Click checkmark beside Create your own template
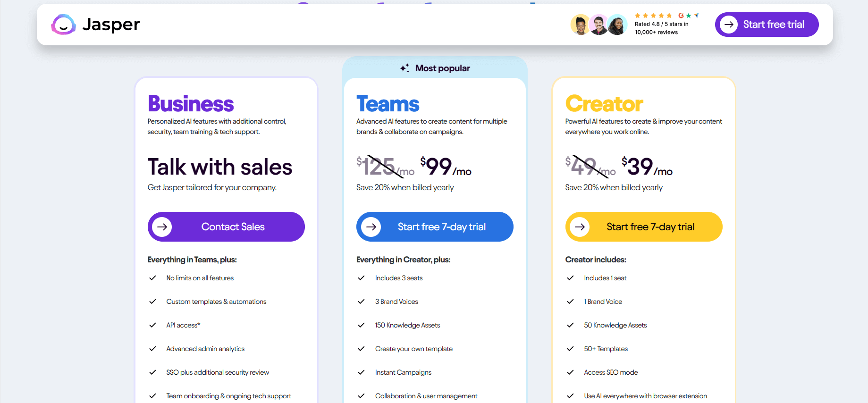Viewport: 868px width, 403px height. click(361, 349)
